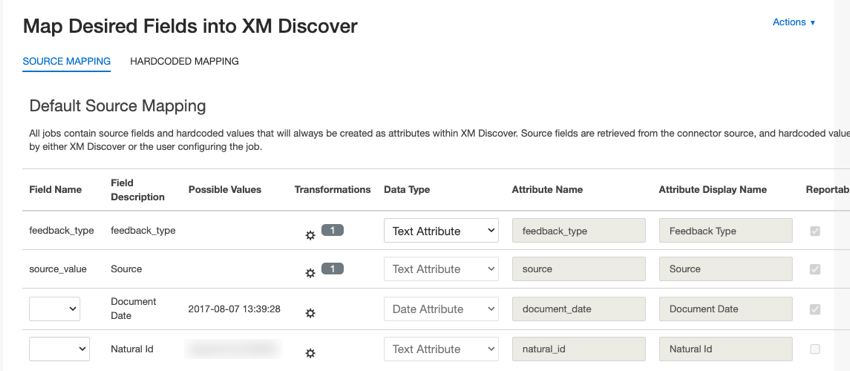The image size is (850, 371).
Task: Open Data Type dropdown for Source row
Action: (441, 269)
